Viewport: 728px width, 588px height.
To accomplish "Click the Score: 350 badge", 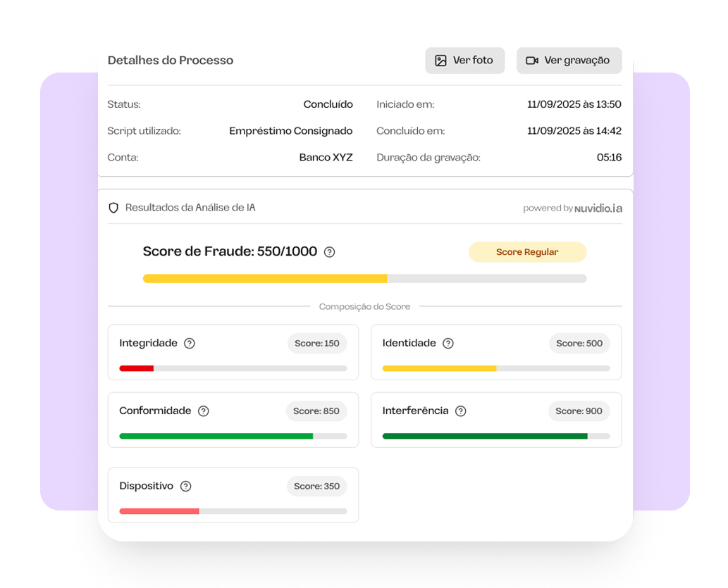I will point(316,487).
